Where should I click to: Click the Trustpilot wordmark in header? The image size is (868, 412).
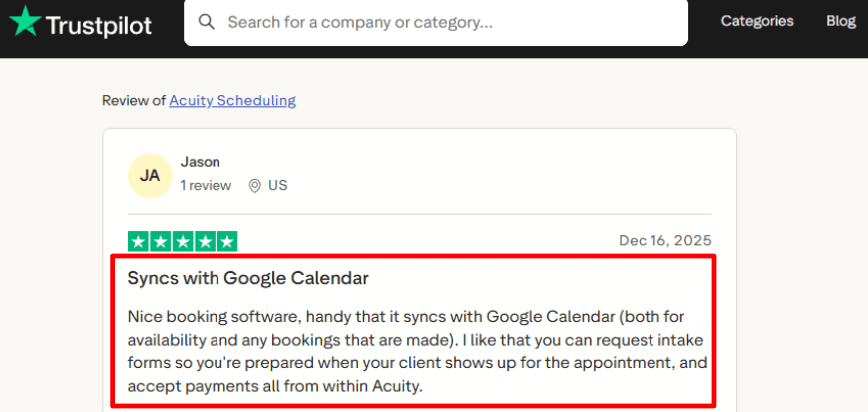tap(98, 24)
